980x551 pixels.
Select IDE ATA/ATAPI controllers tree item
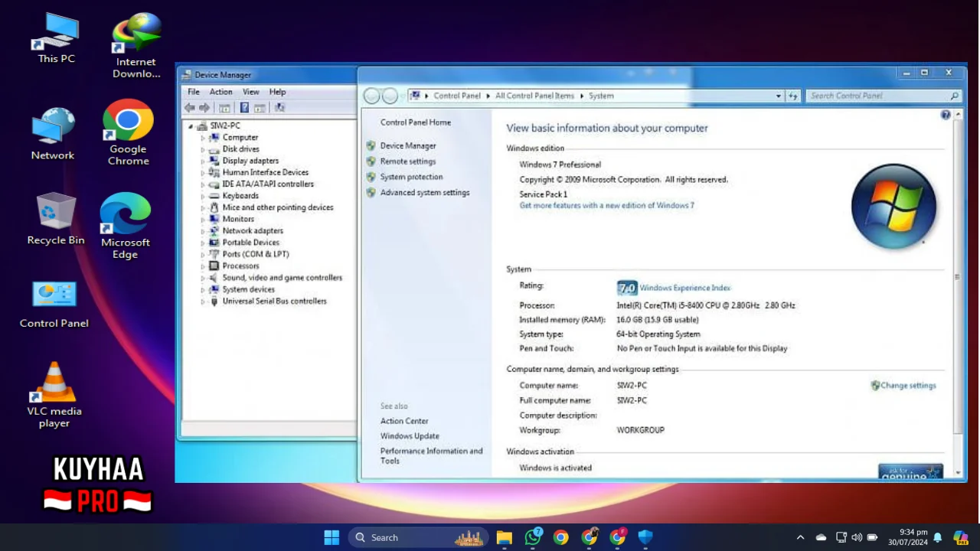(268, 184)
